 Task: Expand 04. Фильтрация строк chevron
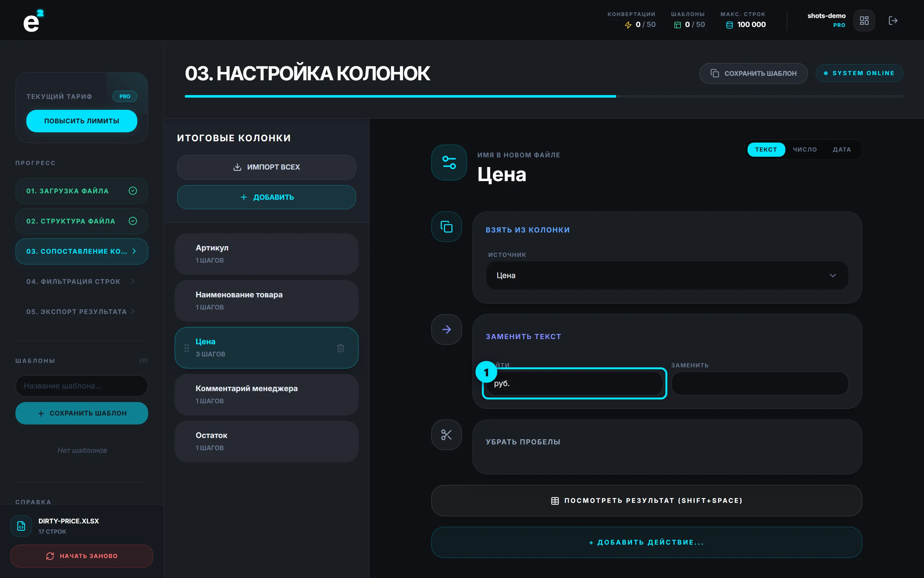[x=133, y=281]
